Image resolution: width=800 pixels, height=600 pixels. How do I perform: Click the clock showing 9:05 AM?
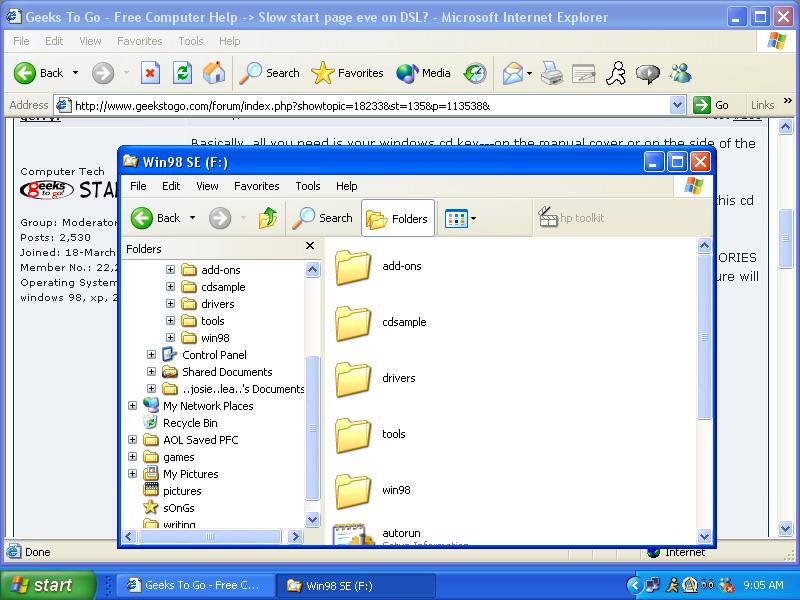[763, 585]
